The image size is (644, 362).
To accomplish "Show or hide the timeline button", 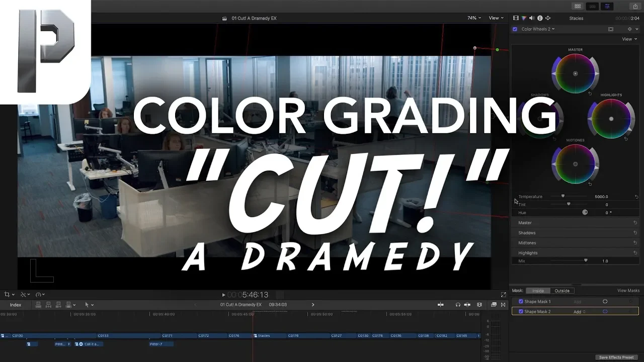I will (x=593, y=6).
